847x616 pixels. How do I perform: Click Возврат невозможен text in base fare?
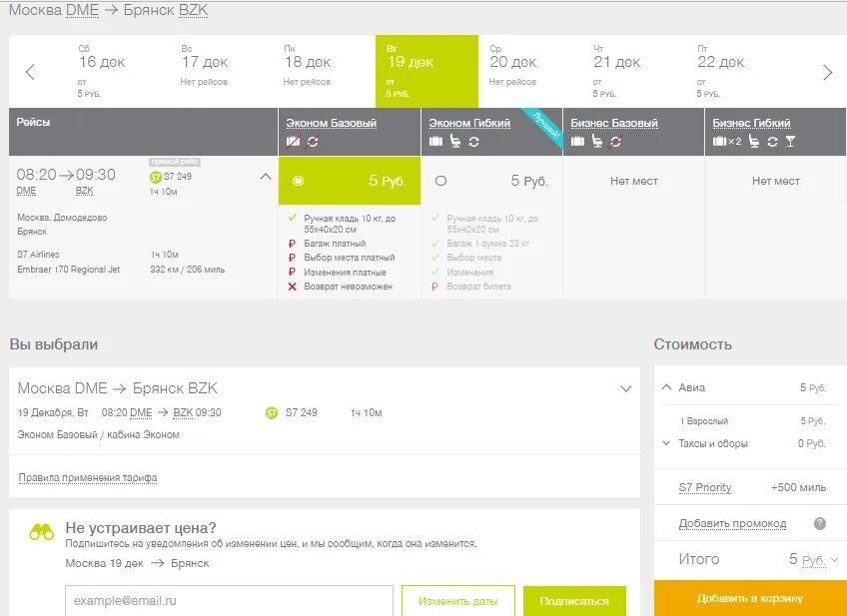click(348, 287)
